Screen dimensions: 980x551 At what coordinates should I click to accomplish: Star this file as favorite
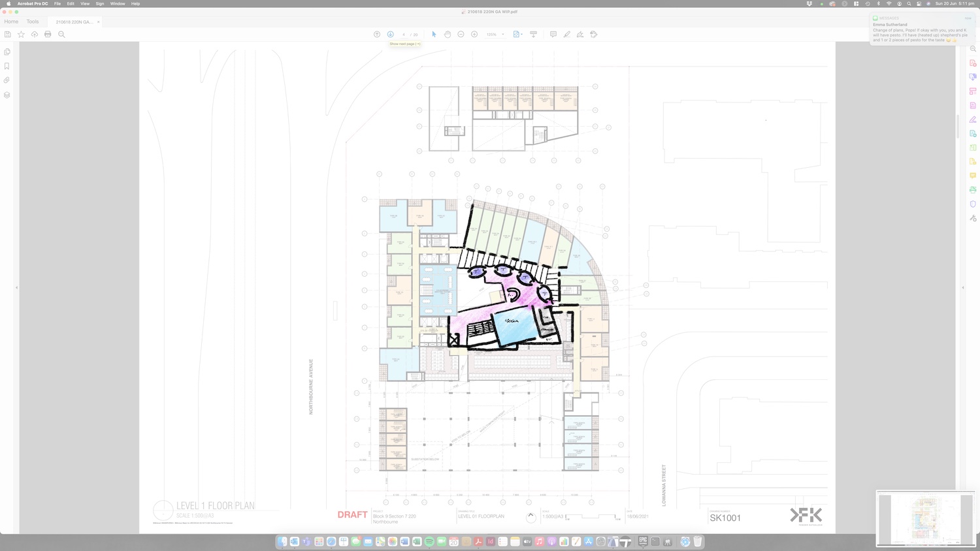[21, 35]
